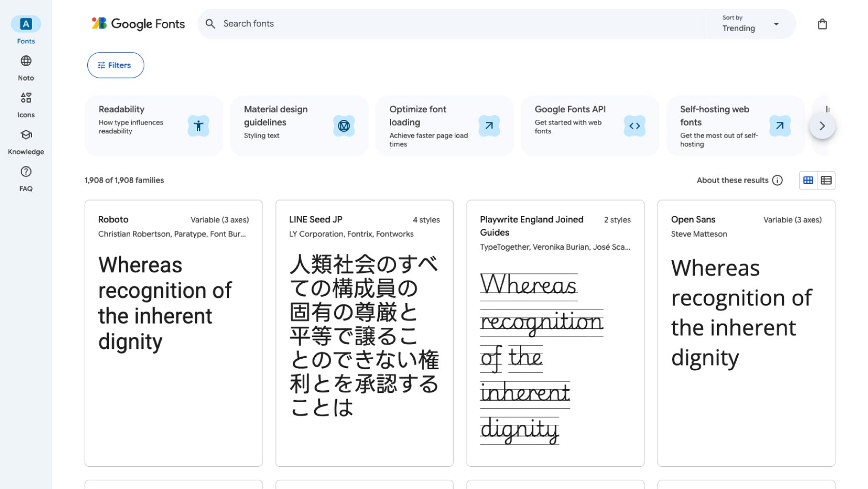Screen dimensions: 868x489
Task: Switch to grid view layout
Action: click(808, 180)
